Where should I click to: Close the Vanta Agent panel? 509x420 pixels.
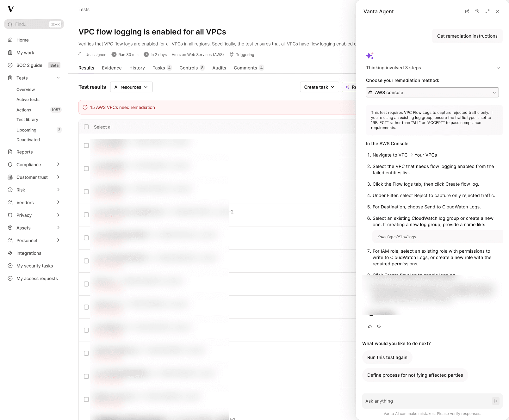[x=498, y=11]
